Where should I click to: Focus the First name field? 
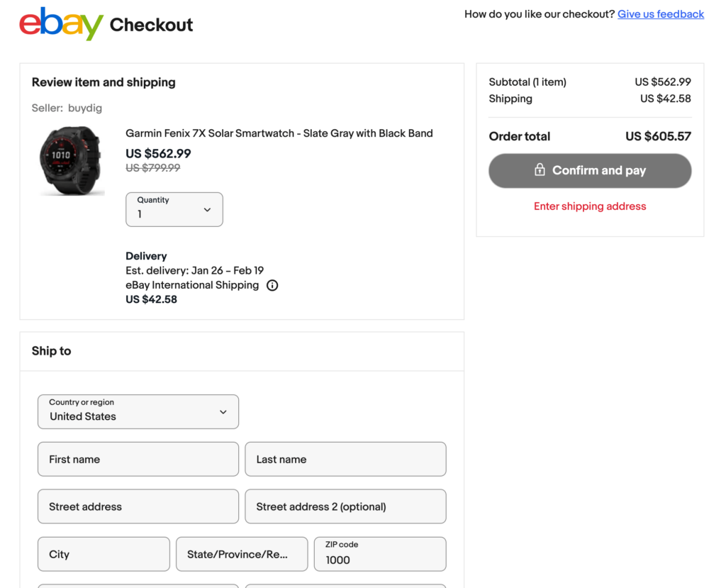pyautogui.click(x=138, y=459)
